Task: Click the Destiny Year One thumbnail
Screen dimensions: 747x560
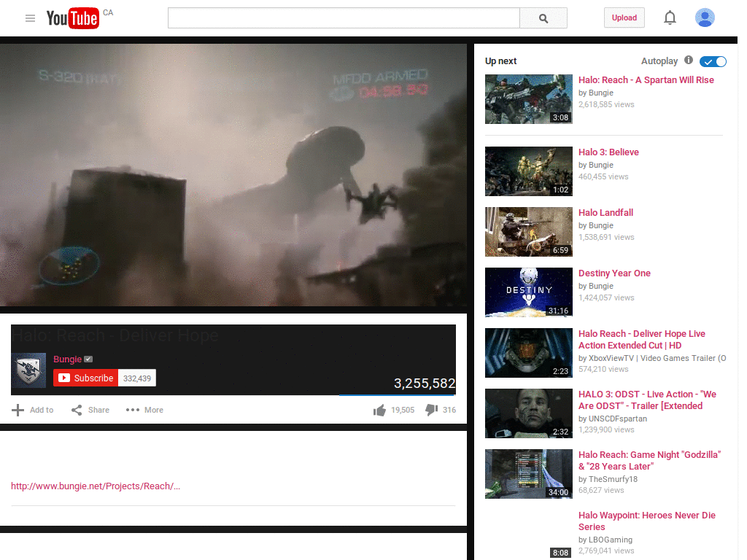Action: pos(529,292)
